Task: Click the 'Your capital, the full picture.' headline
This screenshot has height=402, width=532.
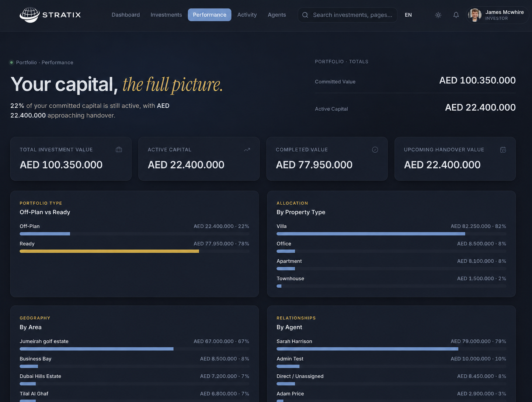Action: [117, 84]
